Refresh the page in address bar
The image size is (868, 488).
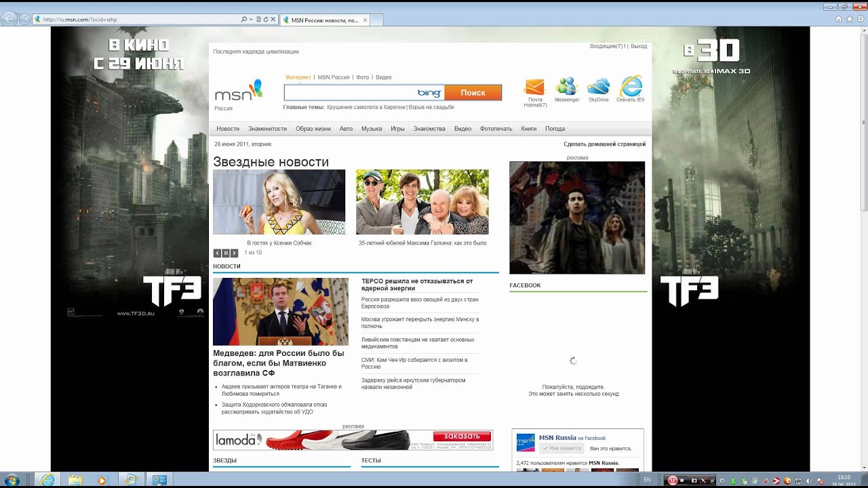tap(266, 20)
